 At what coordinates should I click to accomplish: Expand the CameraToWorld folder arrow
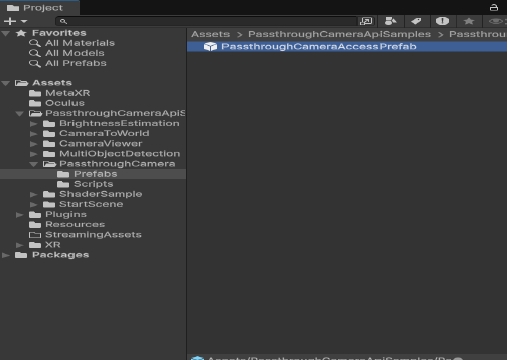[34, 134]
